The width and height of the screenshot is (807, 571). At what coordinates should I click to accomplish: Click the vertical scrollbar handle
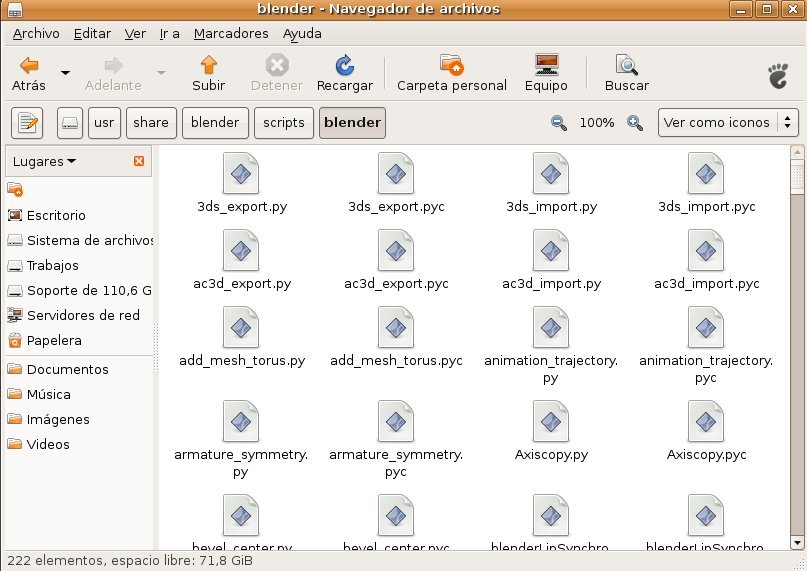(797, 177)
